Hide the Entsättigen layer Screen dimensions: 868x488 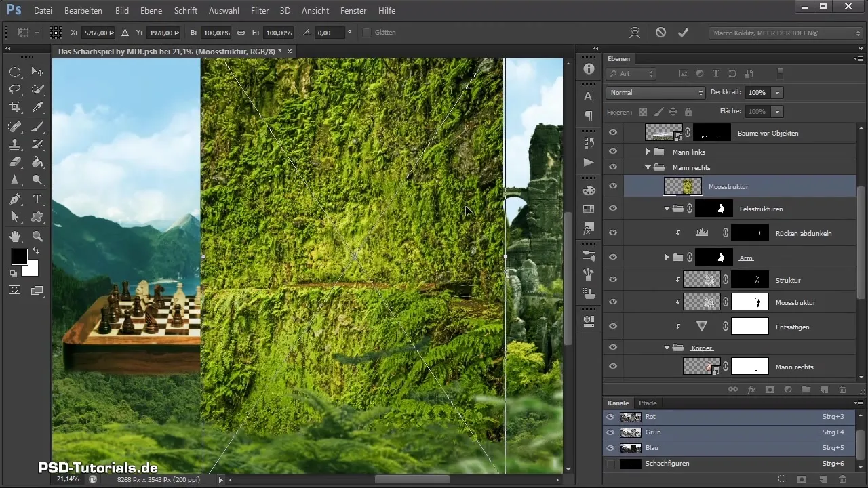[613, 327]
